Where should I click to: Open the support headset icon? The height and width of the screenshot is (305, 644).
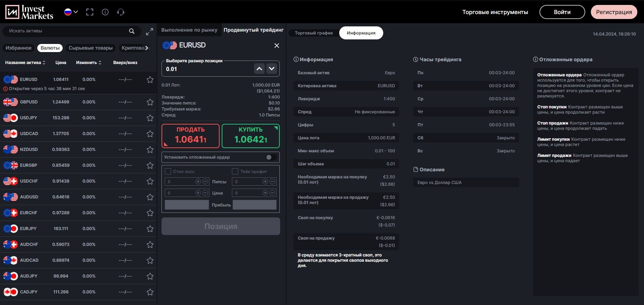point(121,12)
